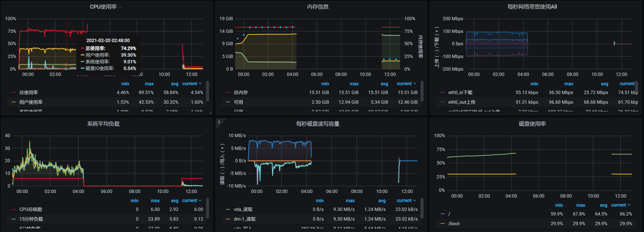This screenshot has width=644, height=232.
Task: Open the 内存信息 panel title menu
Action: pyautogui.click(x=318, y=7)
